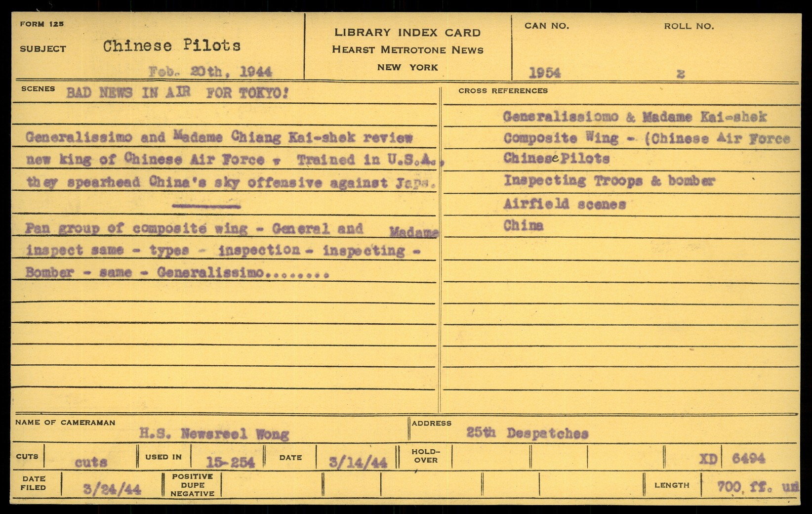This screenshot has width=812, height=514.
Task: Click cameraman name 'H.S. Newsreel Wong'
Action: (x=214, y=434)
